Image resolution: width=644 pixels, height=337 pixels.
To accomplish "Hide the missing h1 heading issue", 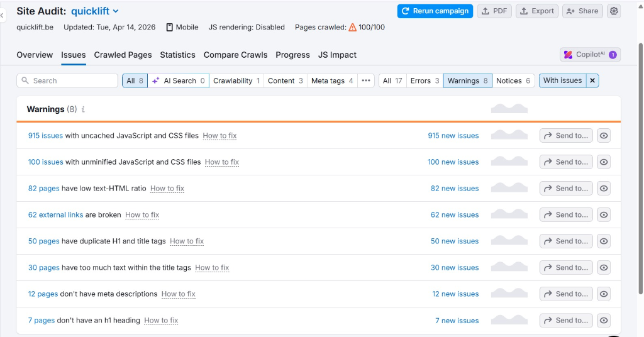I will point(603,321).
